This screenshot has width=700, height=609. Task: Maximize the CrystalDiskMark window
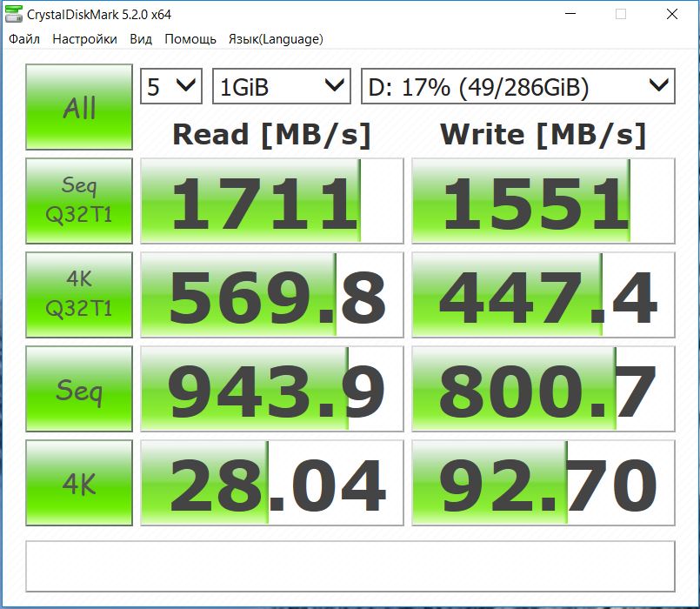(621, 14)
